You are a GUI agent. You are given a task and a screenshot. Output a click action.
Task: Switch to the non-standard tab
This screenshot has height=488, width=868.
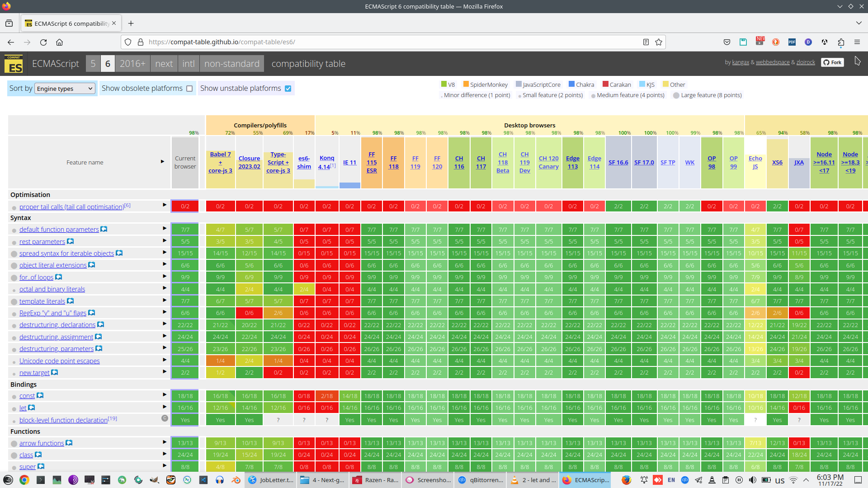tap(231, 64)
